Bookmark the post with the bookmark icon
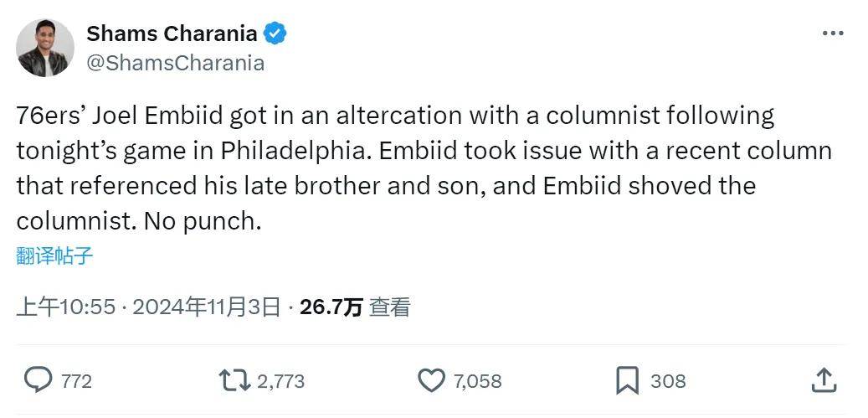This screenshot has width=868, height=418. point(627,380)
